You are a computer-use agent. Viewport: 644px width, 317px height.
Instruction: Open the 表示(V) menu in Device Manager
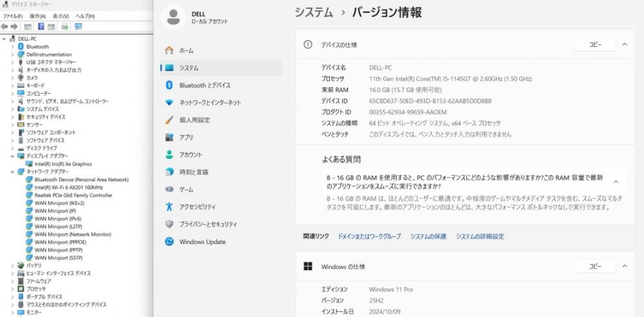[x=61, y=16]
